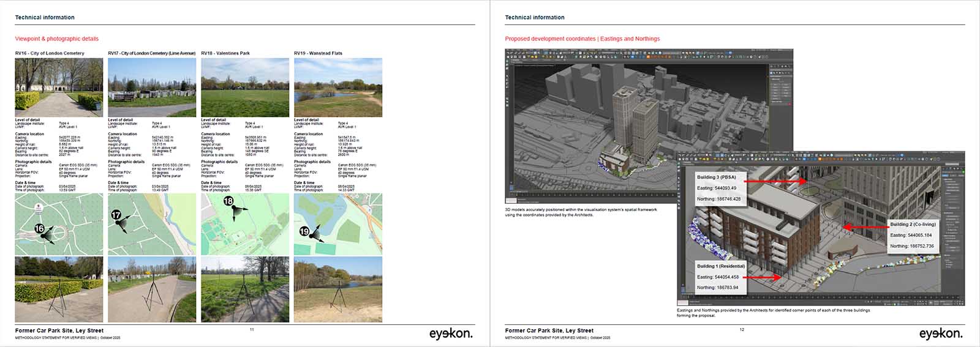980x347 pixels.
Task: Click the Viewpoint & photographic details heading
Action: 56,39
